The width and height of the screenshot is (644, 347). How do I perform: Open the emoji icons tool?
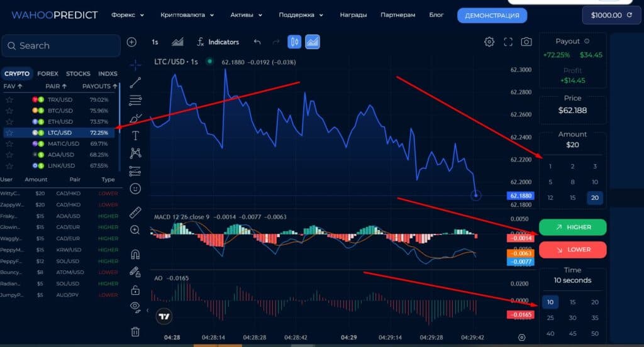135,188
